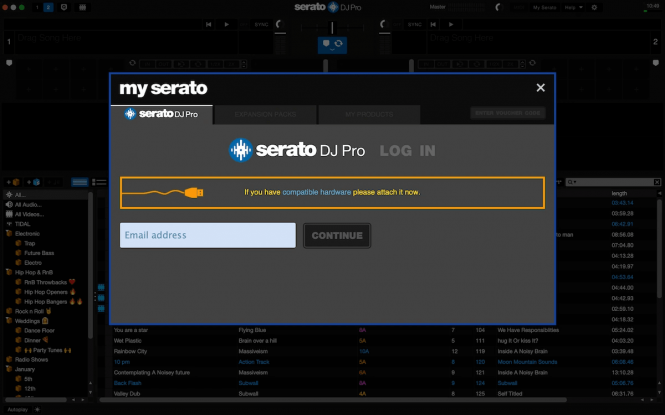The width and height of the screenshot is (665, 415).
Task: Jump to previous track on deck 2
Action: (433, 25)
